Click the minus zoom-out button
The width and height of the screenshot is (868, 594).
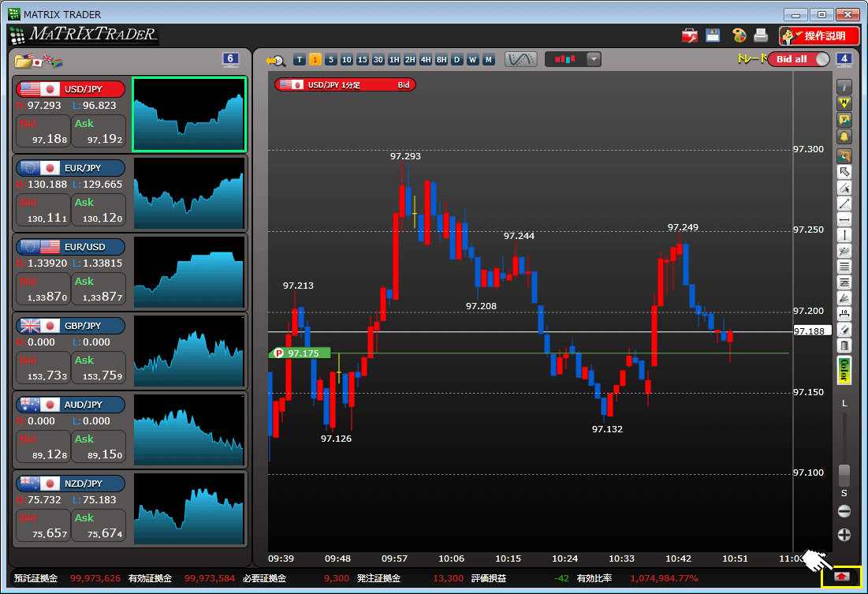pos(844,511)
